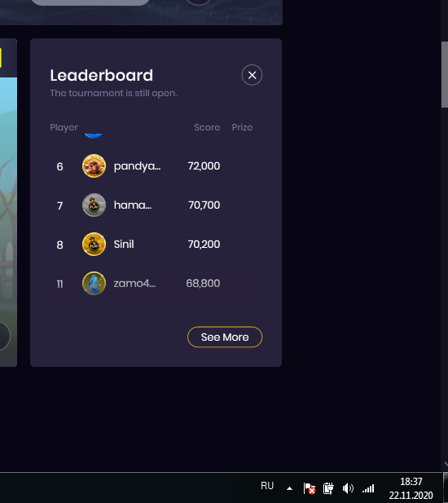Open the taskbar clock and date

coord(411,488)
